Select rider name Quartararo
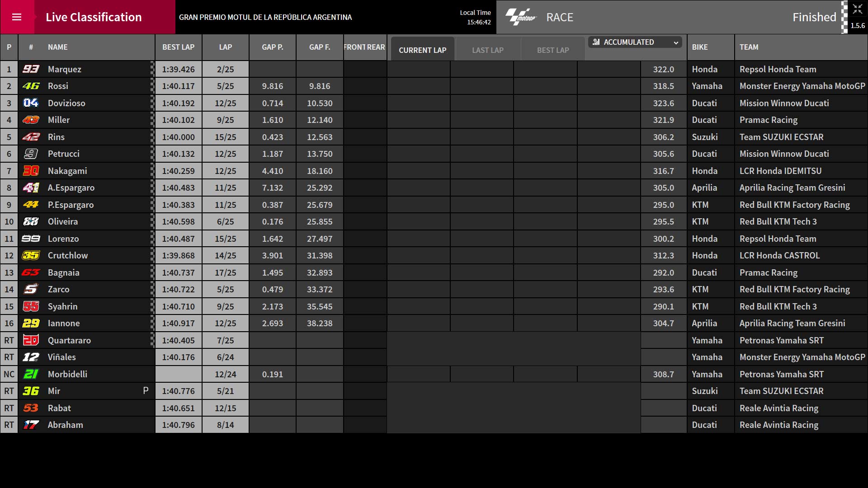The height and width of the screenshot is (488, 868). click(69, 340)
